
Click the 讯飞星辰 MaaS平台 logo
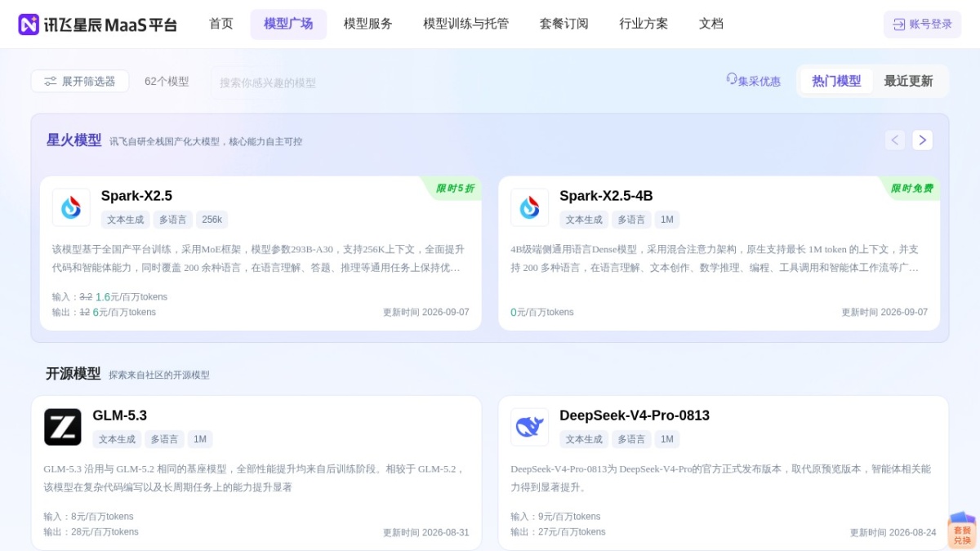(98, 24)
